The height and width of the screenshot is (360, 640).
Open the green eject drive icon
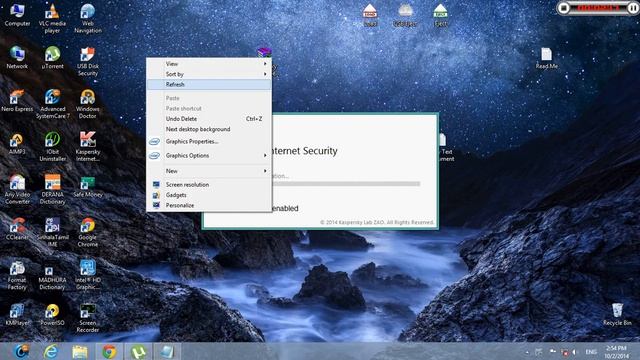[440, 15]
